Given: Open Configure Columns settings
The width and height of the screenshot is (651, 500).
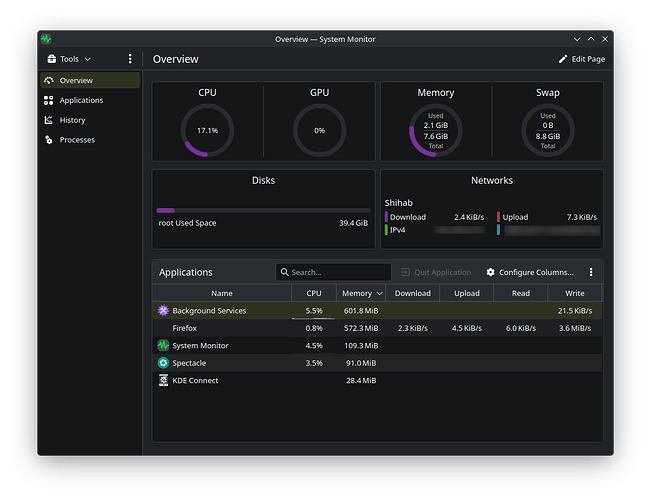Looking at the screenshot, I should point(530,272).
